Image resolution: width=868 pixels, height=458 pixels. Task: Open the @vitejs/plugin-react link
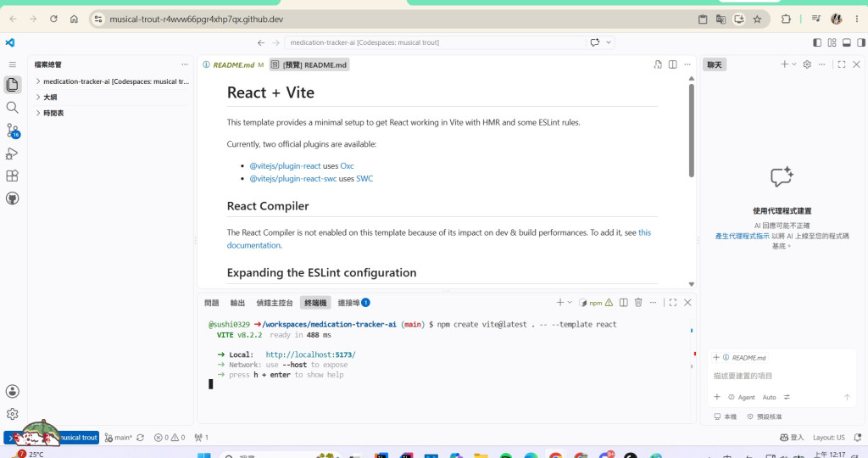(285, 165)
